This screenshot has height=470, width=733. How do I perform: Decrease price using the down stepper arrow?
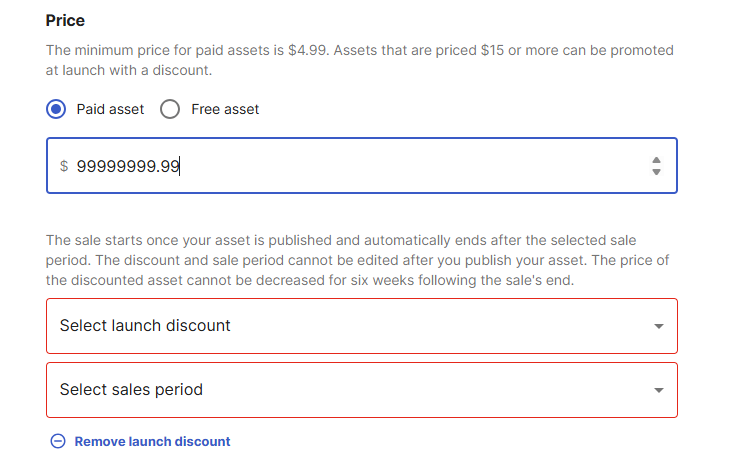tap(656, 172)
